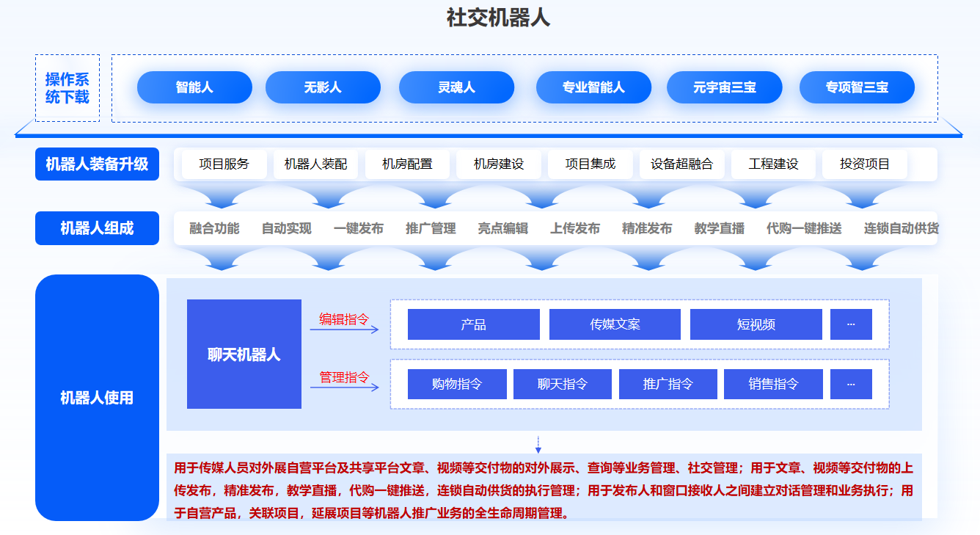Click the 机房配置 item
This screenshot has height=535, width=980.
407,164
